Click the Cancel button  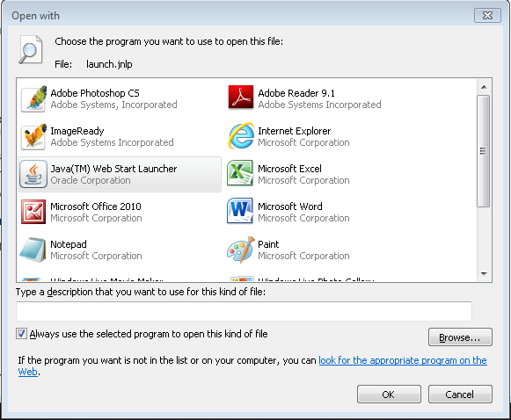tap(460, 395)
